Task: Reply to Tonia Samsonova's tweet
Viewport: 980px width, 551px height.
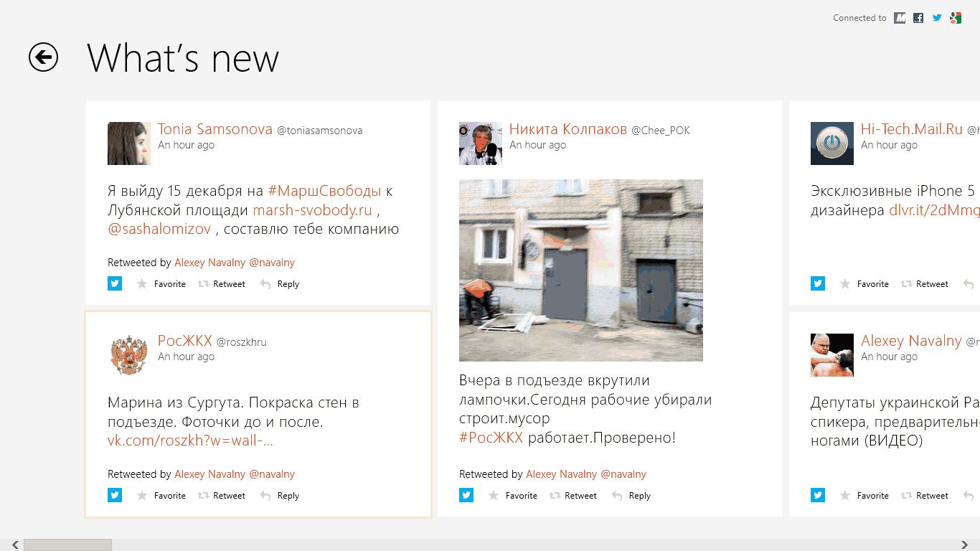Action: [x=280, y=284]
